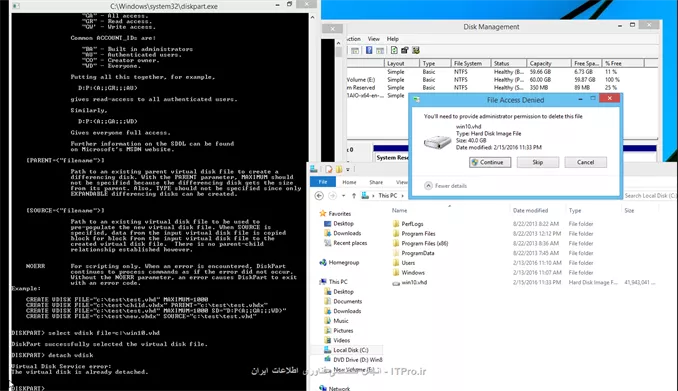Click Skip in File Access Denied dialog
678x391 pixels.
[x=537, y=162]
